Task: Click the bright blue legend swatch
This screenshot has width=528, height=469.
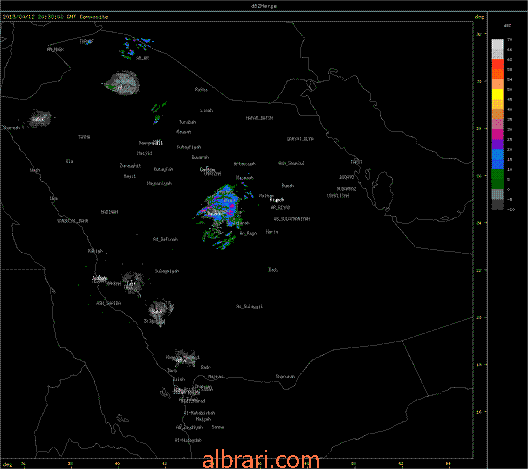Action: point(498,154)
